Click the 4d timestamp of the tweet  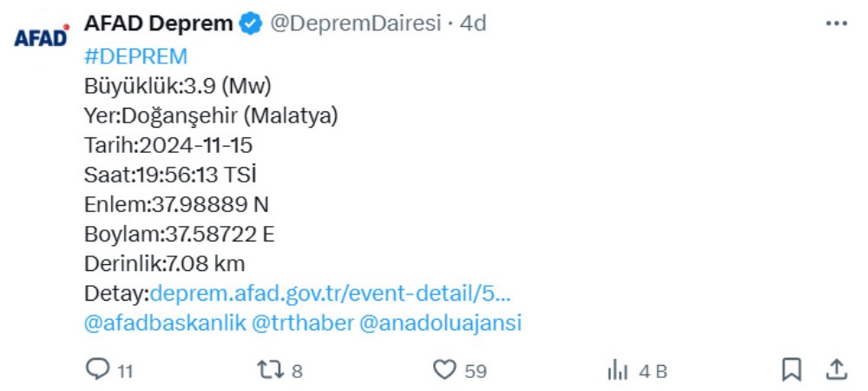[x=473, y=23]
